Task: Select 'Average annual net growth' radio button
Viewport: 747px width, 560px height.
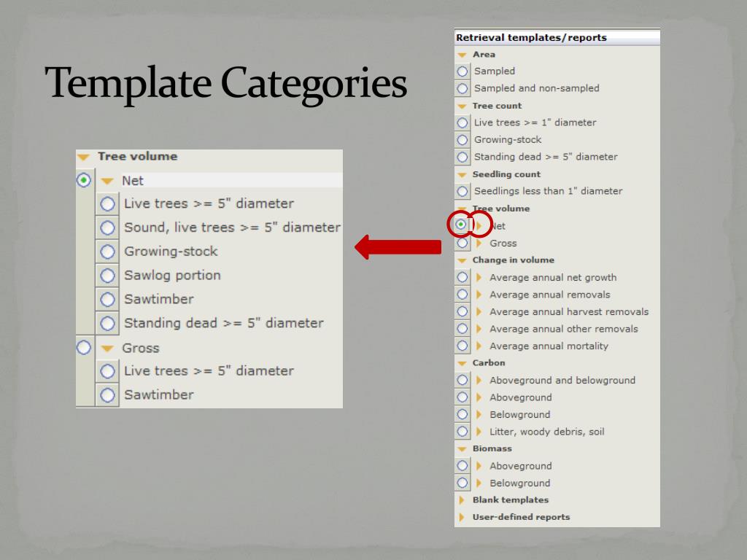Action: (x=462, y=277)
